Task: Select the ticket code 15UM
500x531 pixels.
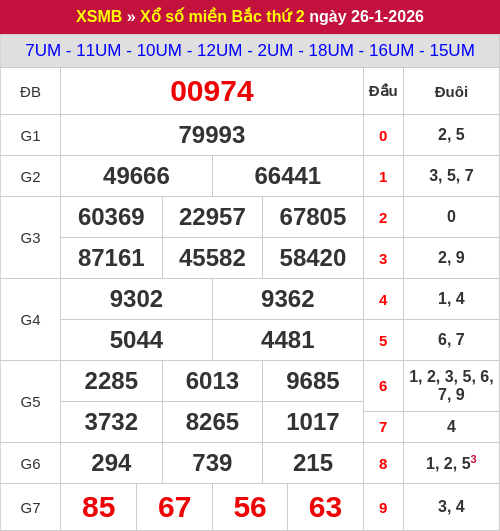Action: tap(452, 50)
